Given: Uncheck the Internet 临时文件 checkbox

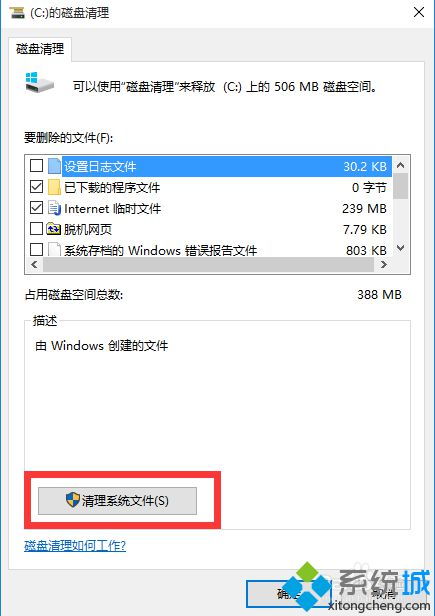Looking at the screenshot, I should [x=36, y=207].
